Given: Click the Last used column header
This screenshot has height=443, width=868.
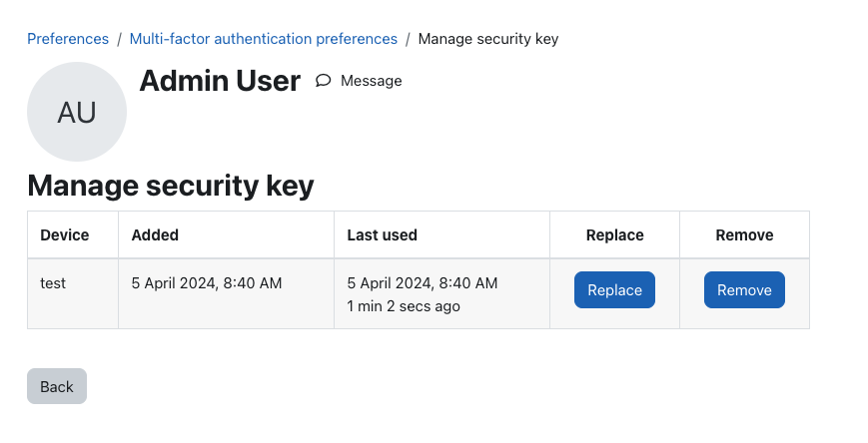Looking at the screenshot, I should pos(382,235).
